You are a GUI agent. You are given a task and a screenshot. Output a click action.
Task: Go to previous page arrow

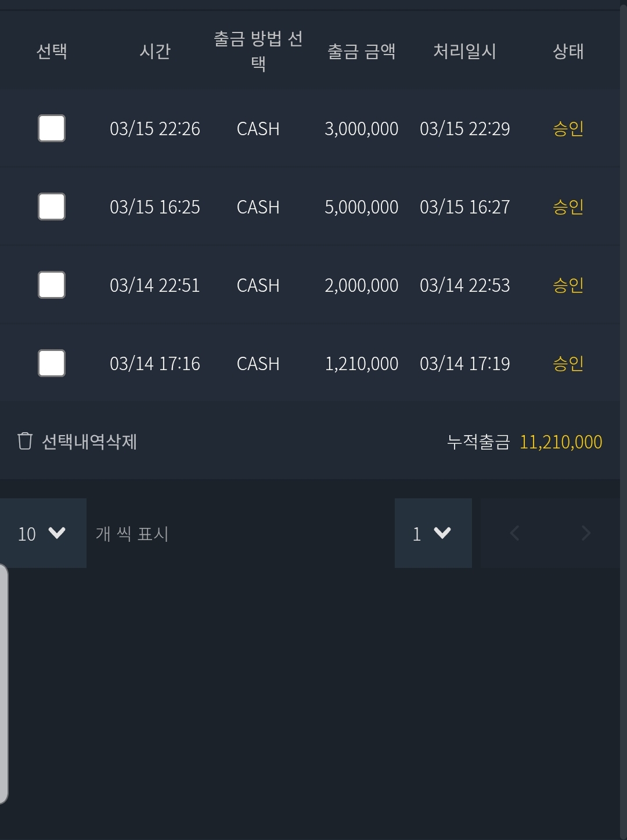point(514,533)
